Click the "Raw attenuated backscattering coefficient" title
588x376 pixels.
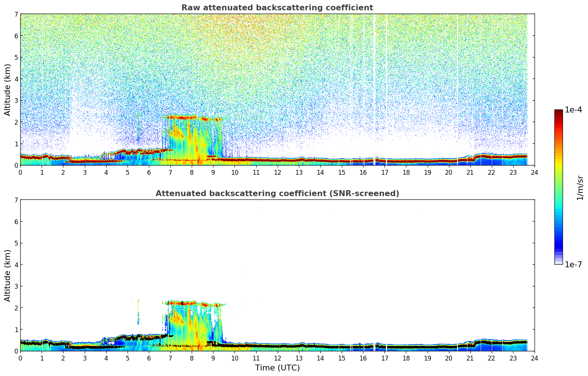click(x=277, y=8)
